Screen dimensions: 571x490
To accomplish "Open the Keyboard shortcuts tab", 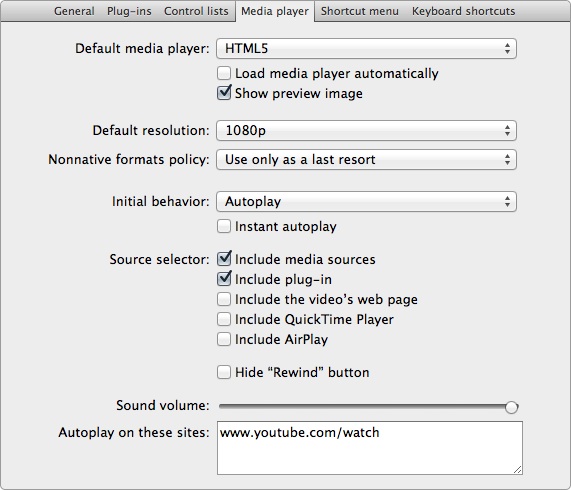I will [x=463, y=11].
